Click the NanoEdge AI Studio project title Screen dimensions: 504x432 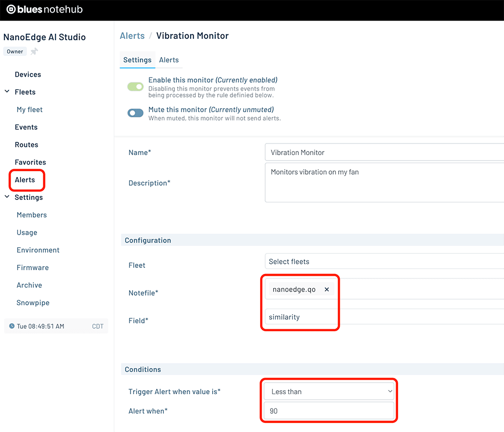44,37
